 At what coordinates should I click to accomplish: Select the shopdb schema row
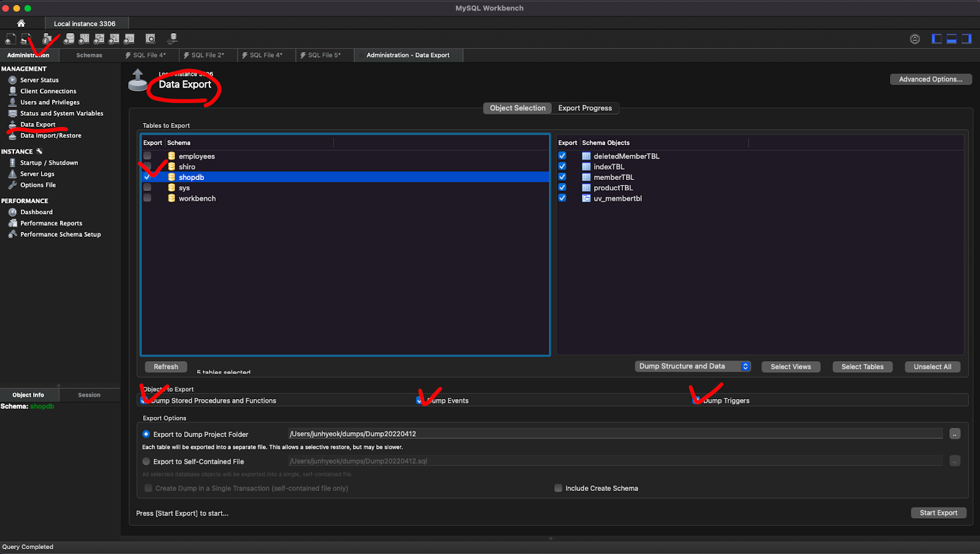pyautogui.click(x=345, y=177)
